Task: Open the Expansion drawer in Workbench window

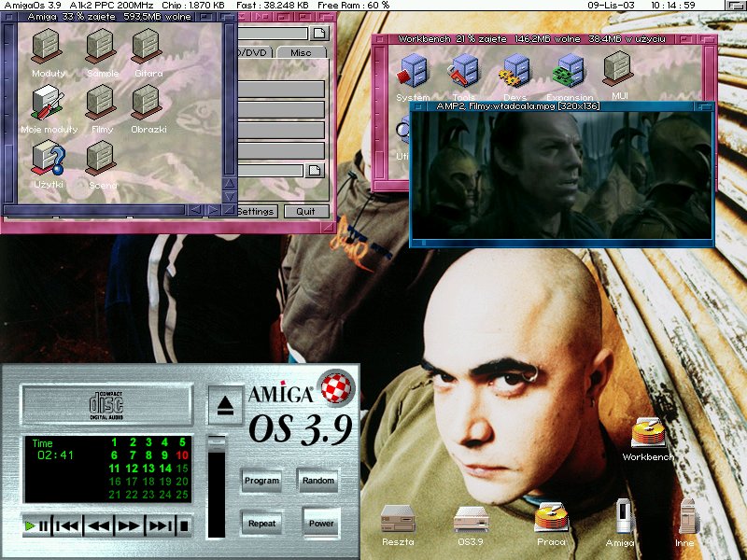Action: point(569,72)
